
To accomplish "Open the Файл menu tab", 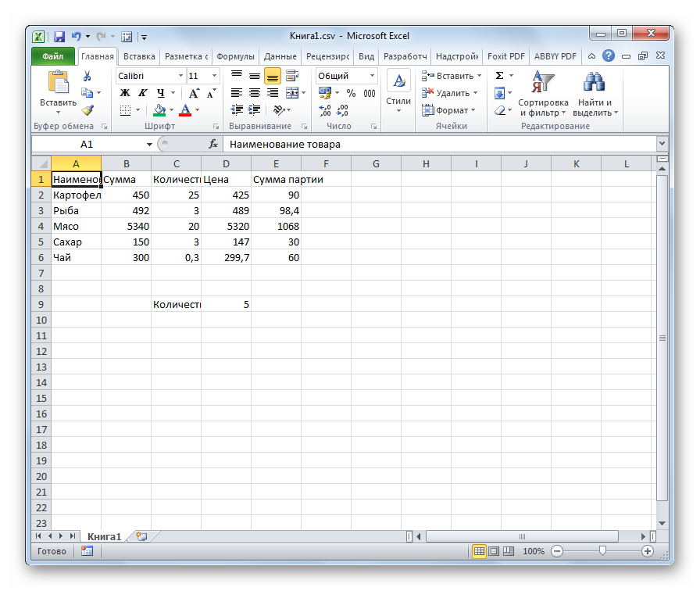I will click(x=52, y=56).
